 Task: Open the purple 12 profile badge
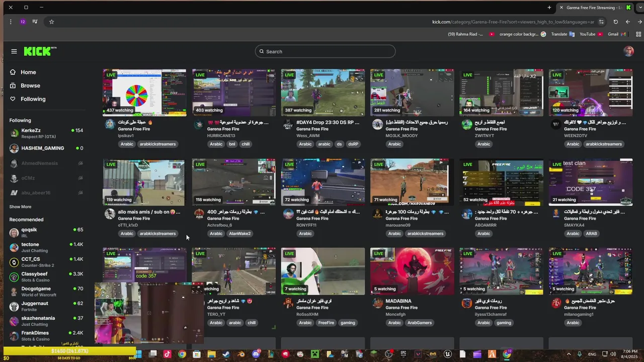pos(23,22)
